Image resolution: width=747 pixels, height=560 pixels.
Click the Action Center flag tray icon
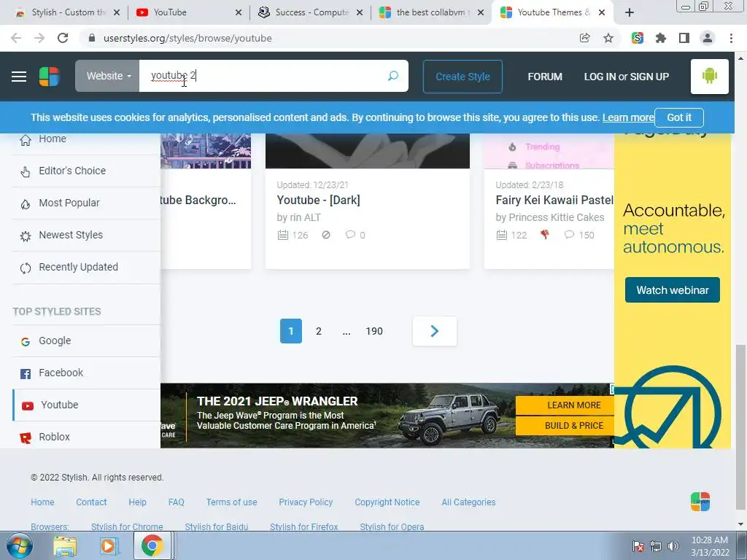(638, 546)
